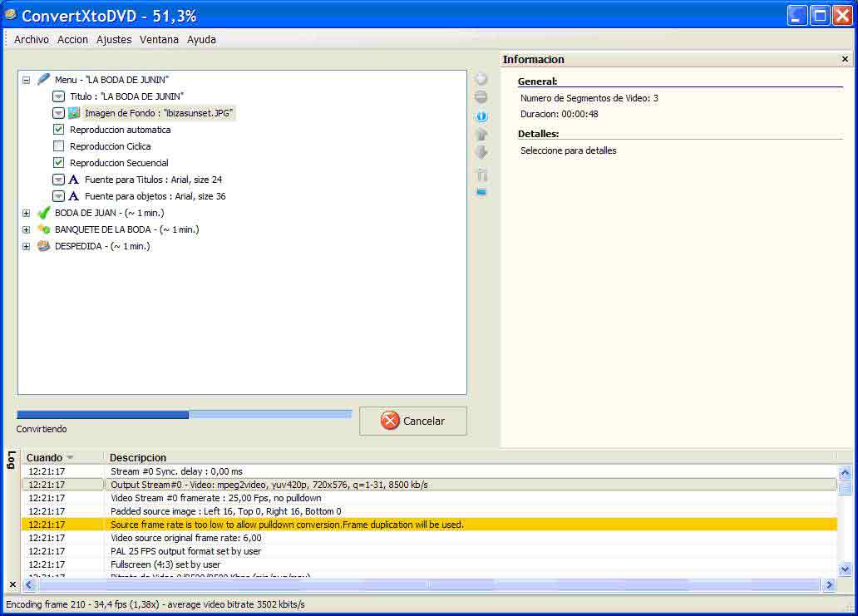Open the Archivo menu
The image size is (858, 616).
coord(32,39)
